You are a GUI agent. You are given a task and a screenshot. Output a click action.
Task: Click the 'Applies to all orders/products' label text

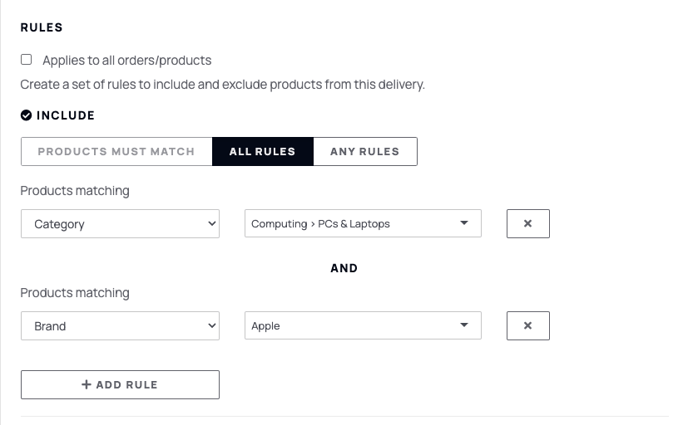tap(127, 60)
